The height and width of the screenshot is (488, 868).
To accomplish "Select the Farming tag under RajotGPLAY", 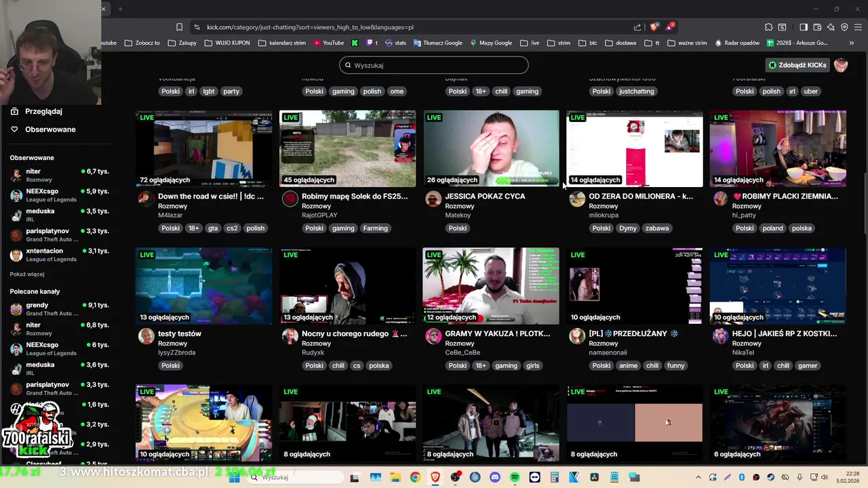I will coord(375,228).
